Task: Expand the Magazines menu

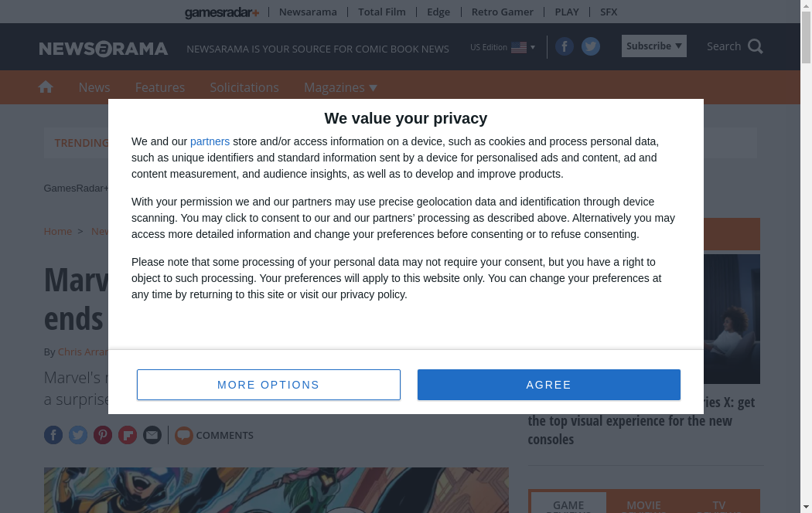Action: pos(340,87)
